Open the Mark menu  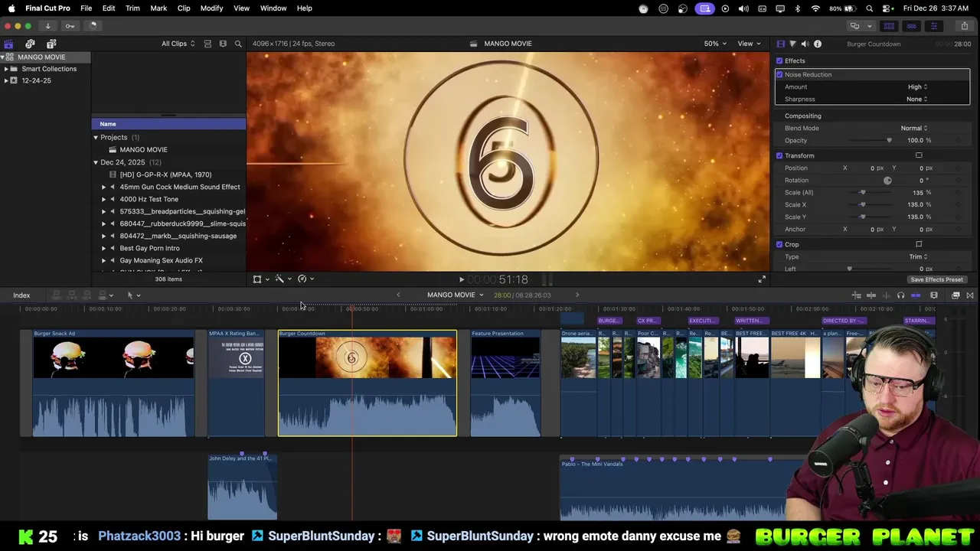click(x=158, y=8)
